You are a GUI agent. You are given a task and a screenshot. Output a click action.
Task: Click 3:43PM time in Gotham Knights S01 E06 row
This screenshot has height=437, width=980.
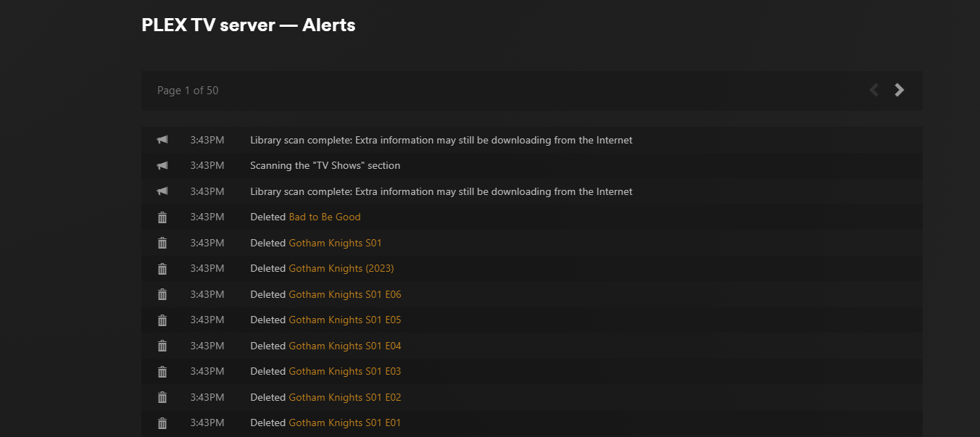pyautogui.click(x=207, y=294)
